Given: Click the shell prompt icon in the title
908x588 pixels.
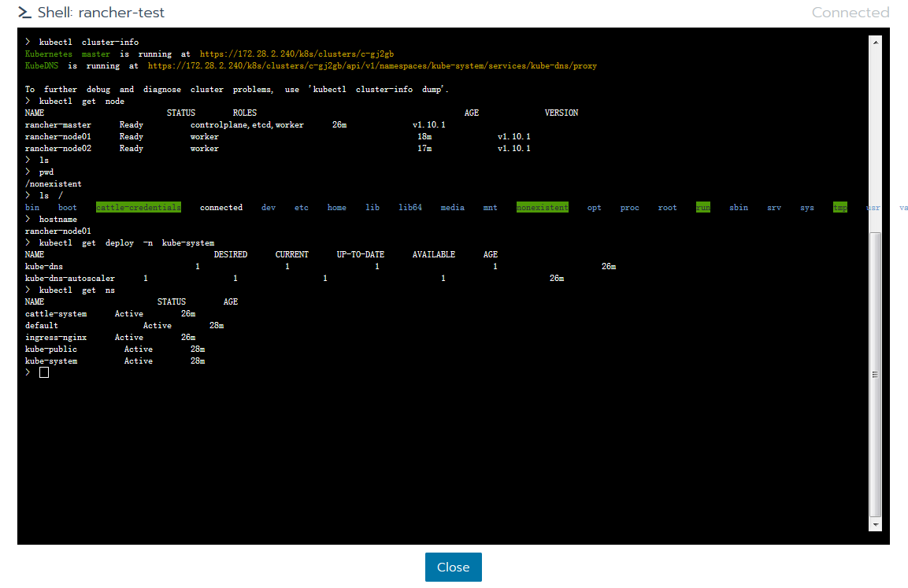Looking at the screenshot, I should [24, 13].
